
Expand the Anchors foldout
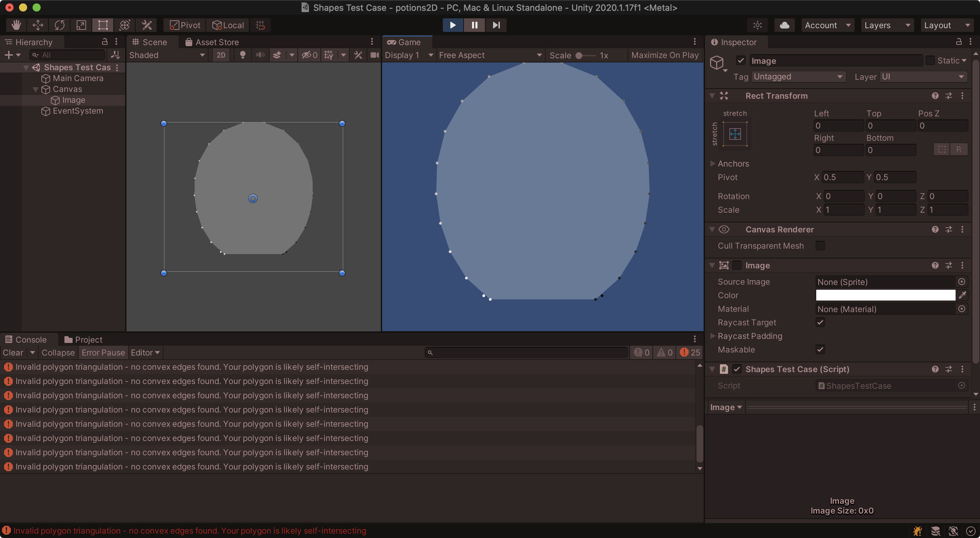click(713, 164)
